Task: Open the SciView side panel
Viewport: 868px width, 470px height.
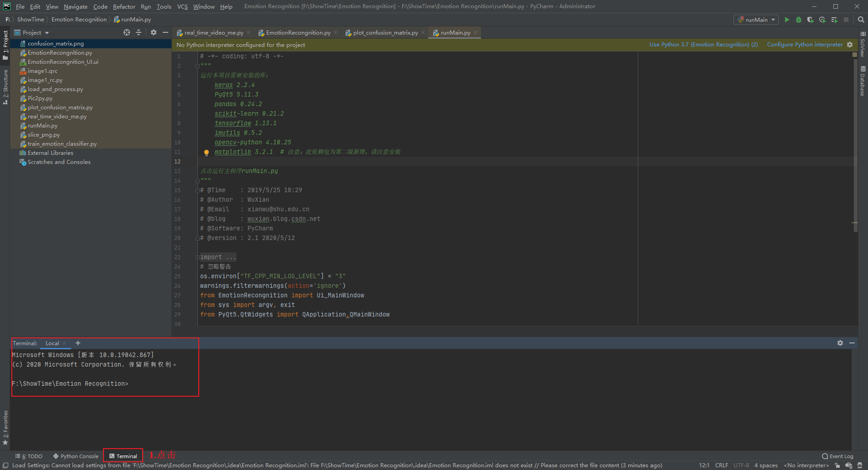Action: click(x=863, y=45)
